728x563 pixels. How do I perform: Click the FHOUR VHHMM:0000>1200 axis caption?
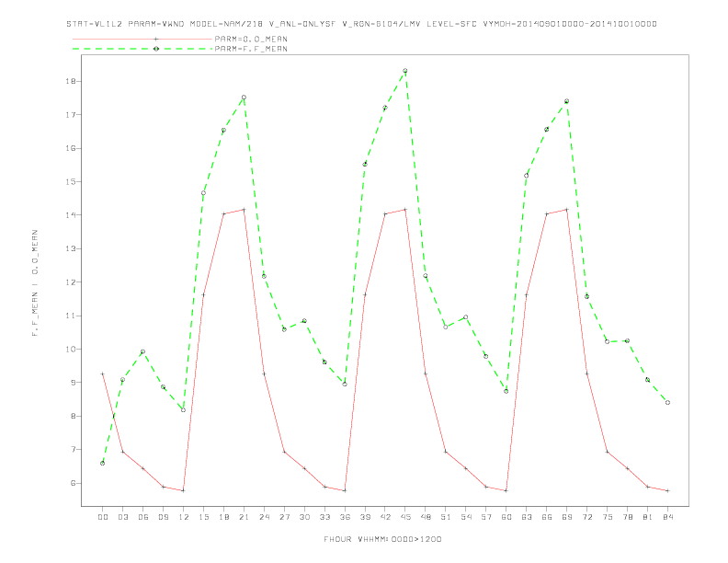click(382, 539)
